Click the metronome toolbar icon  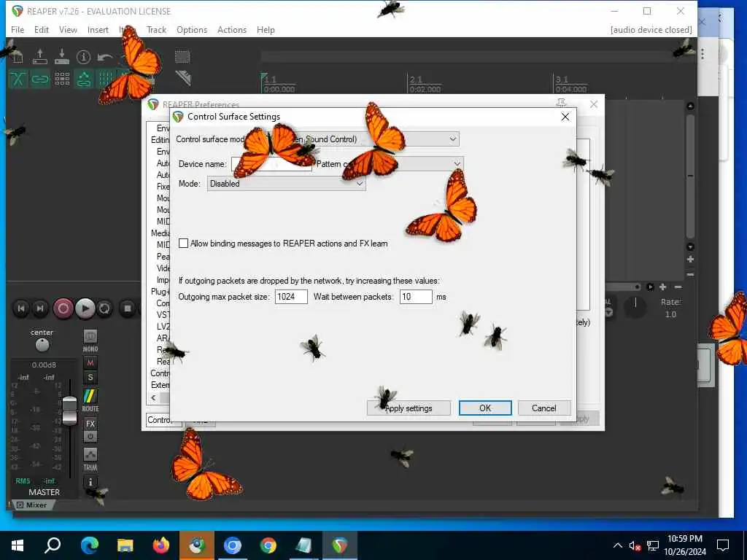(183, 78)
